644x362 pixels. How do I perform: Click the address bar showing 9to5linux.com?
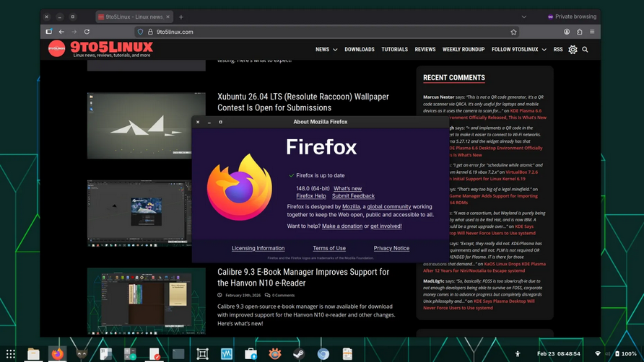tap(325, 32)
